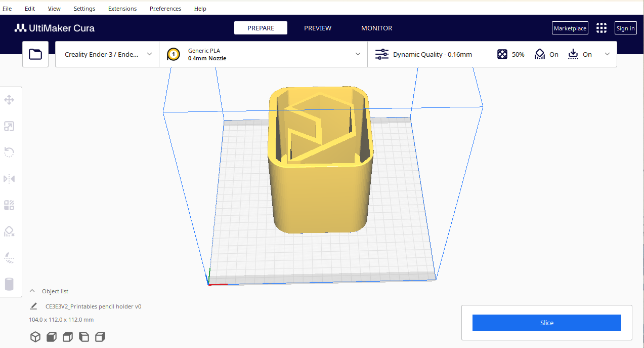This screenshot has height=348, width=644.
Task: Switch to 3D perspective view cube icon
Action: [35, 337]
